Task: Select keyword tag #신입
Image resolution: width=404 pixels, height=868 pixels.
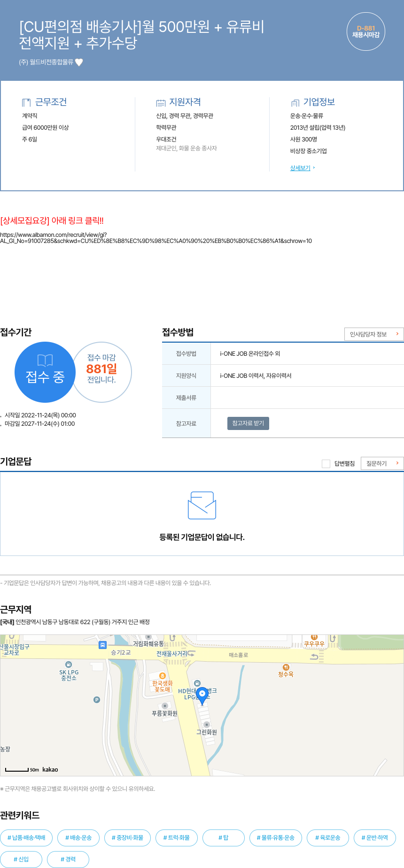Action: click(21, 859)
